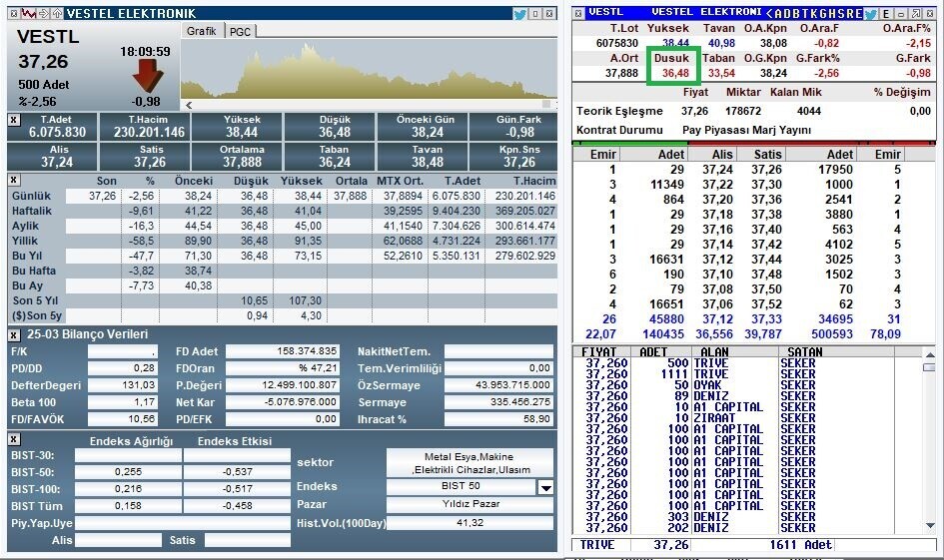Click the MTX Ort. column header
The image size is (944, 560).
(400, 181)
